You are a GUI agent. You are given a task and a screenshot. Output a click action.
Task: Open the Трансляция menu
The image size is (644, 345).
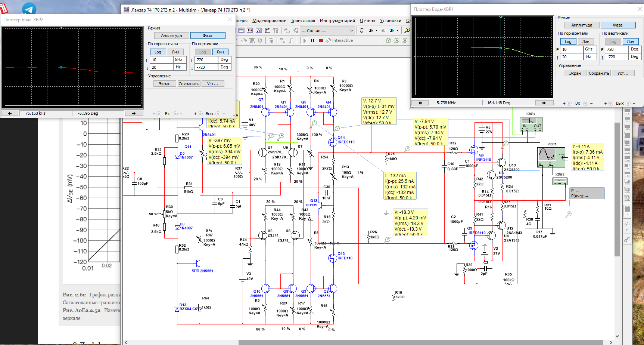303,21
